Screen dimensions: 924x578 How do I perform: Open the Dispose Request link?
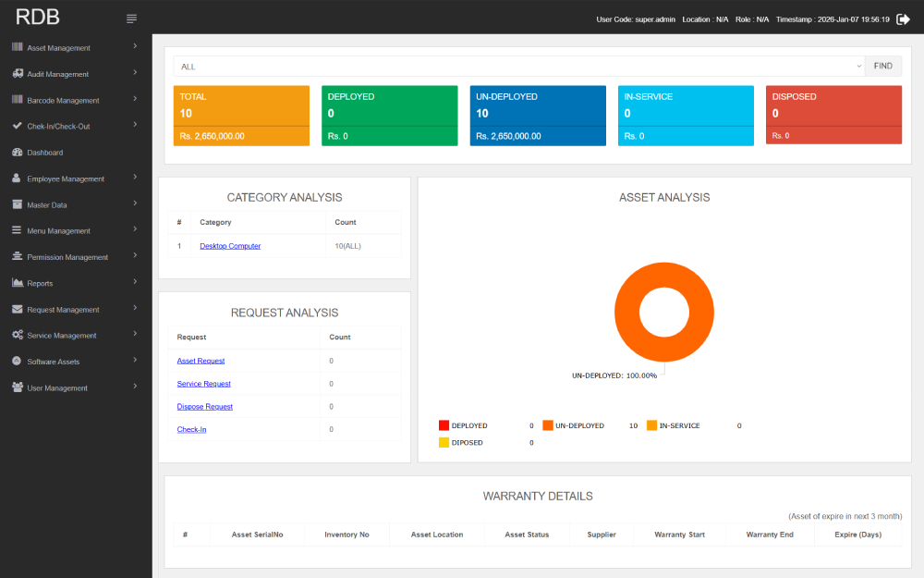pyautogui.click(x=204, y=406)
